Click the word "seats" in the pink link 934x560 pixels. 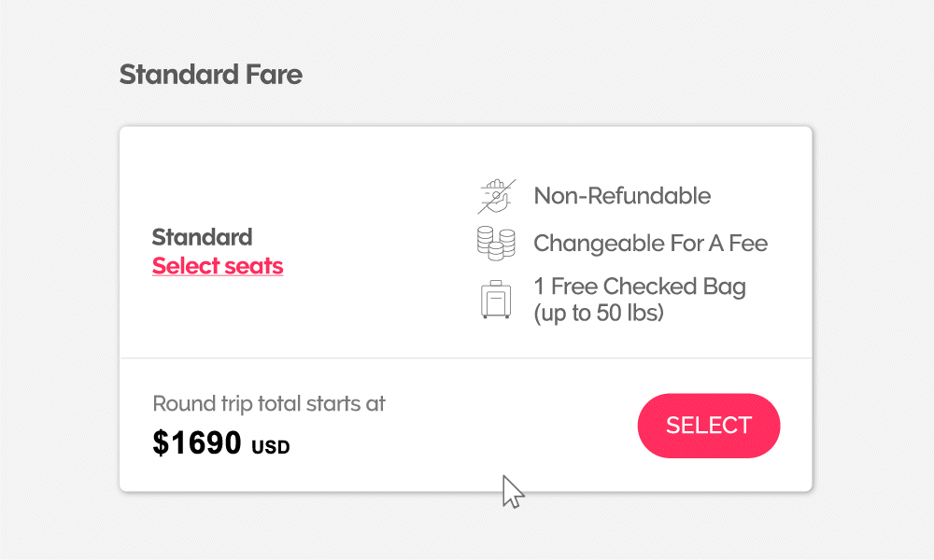coord(252,266)
